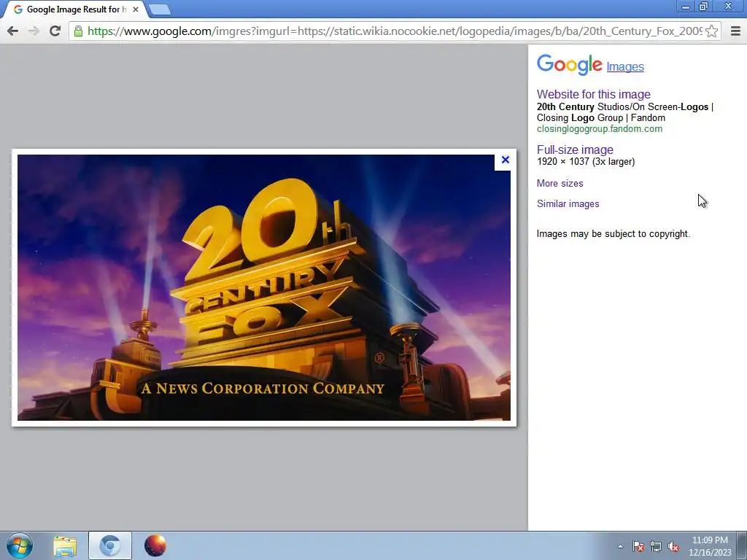Click the Chrome taskbar icon
This screenshot has width=747, height=560.
point(110,545)
